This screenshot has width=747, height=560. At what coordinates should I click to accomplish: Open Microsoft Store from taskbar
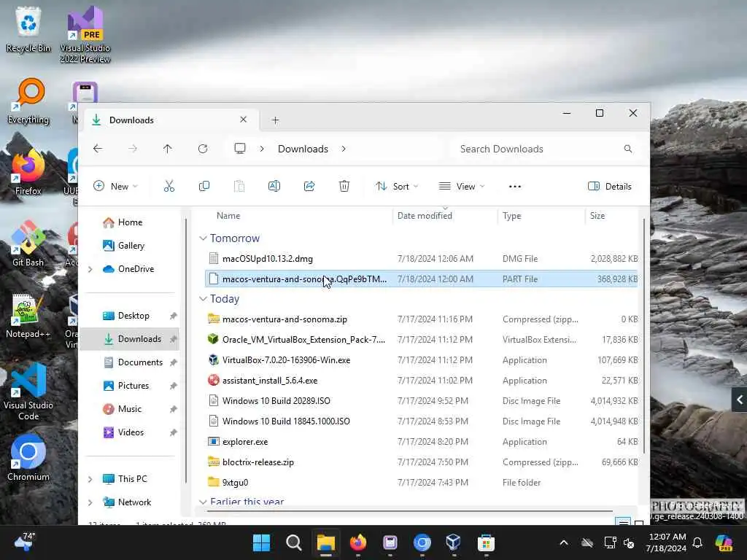point(486,542)
